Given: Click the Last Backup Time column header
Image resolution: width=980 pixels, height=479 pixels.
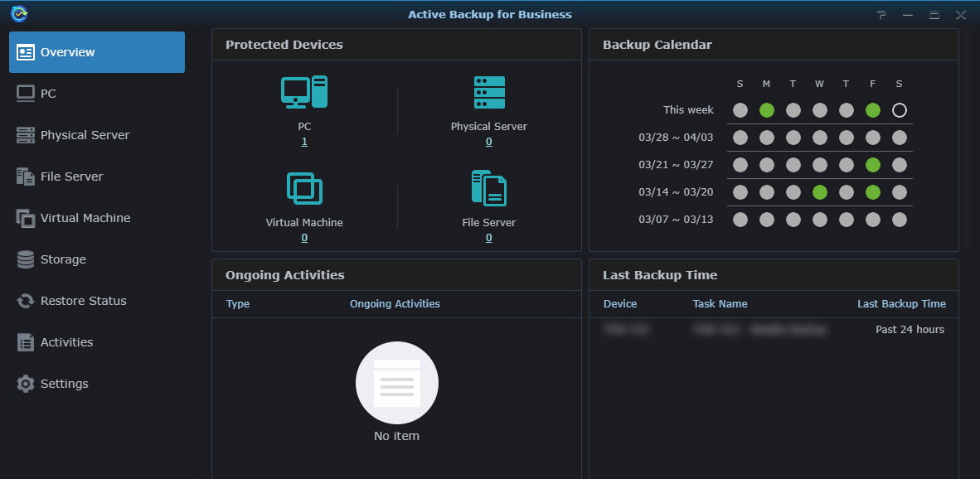Looking at the screenshot, I should point(901,304).
